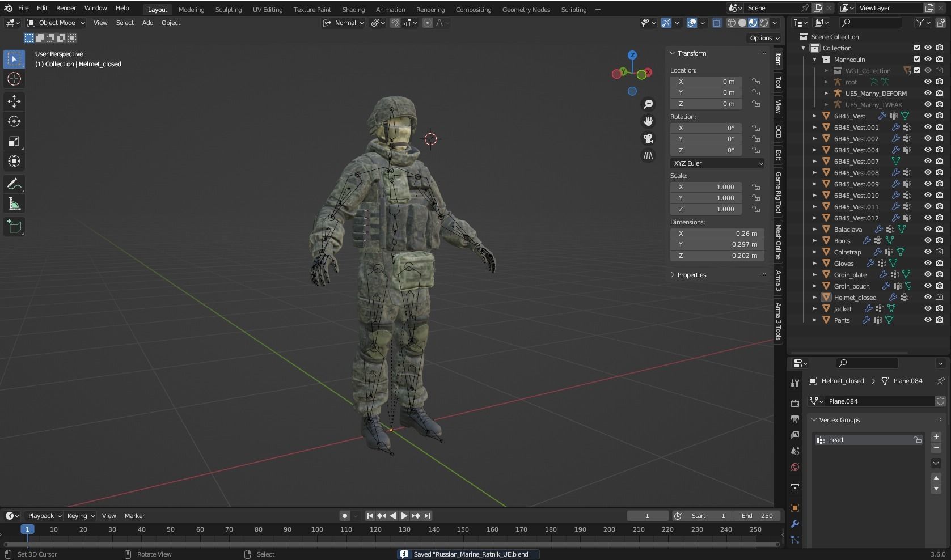Screen dimensions: 951x560
Task: Click the Z axis on navigation gizmo
Action: (x=632, y=55)
